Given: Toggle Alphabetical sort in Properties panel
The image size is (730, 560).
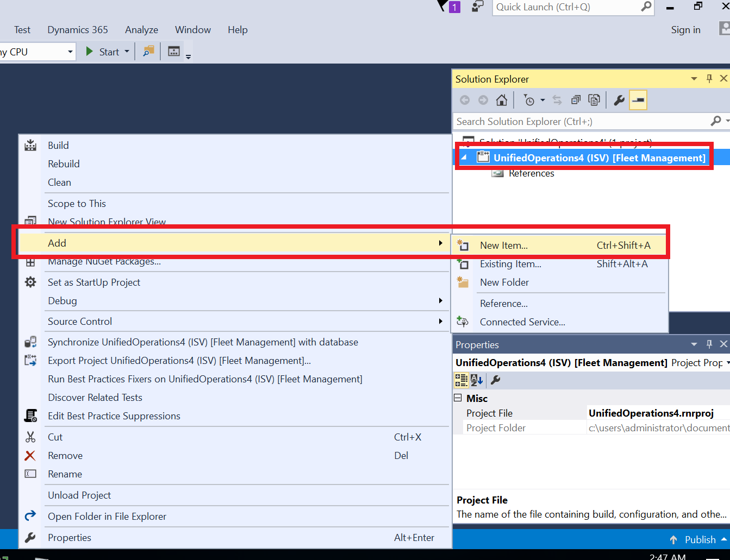Looking at the screenshot, I should [x=477, y=380].
